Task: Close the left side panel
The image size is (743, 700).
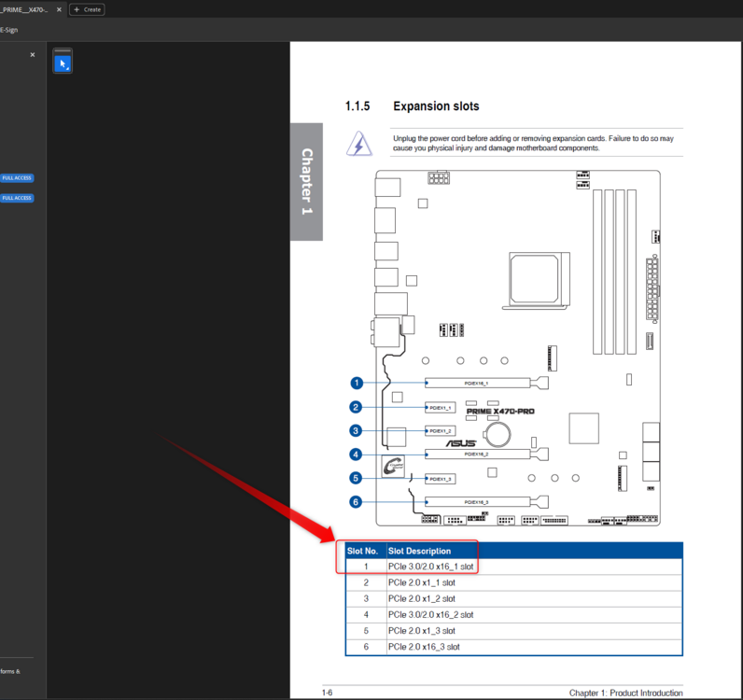Action: (33, 55)
